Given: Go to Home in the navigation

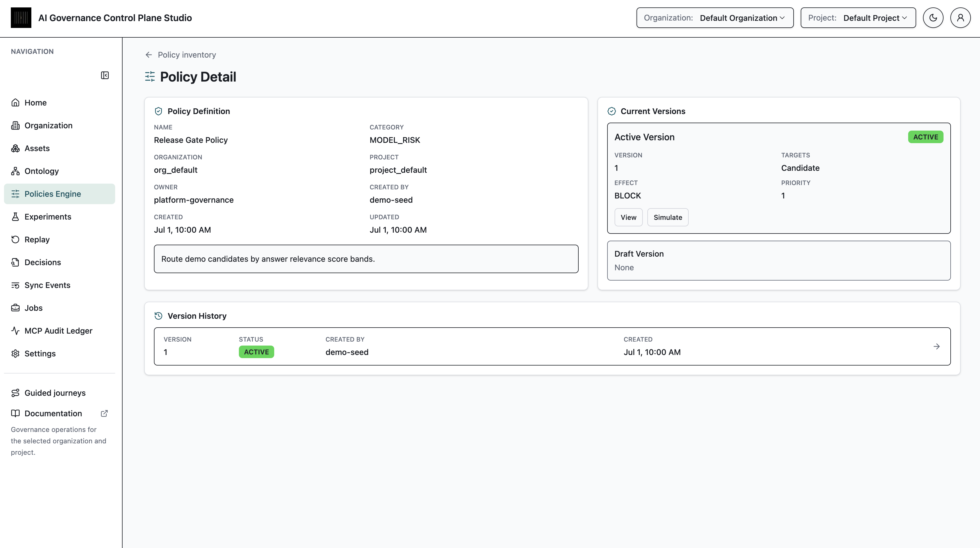Looking at the screenshot, I should [59, 103].
